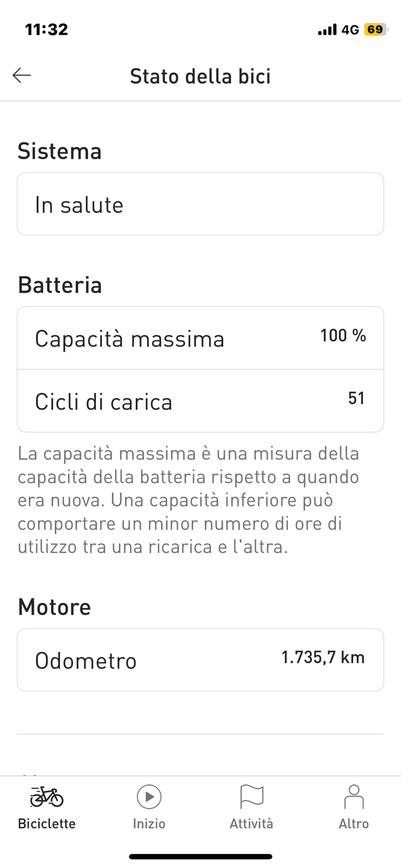Switch to the Attività tab label
The width and height of the screenshot is (401, 868).
click(252, 824)
